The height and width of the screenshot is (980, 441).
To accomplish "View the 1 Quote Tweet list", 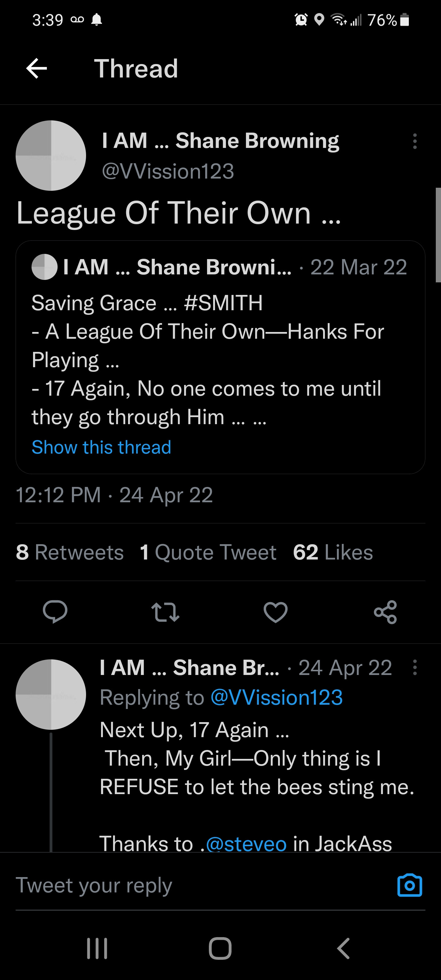I will click(208, 552).
